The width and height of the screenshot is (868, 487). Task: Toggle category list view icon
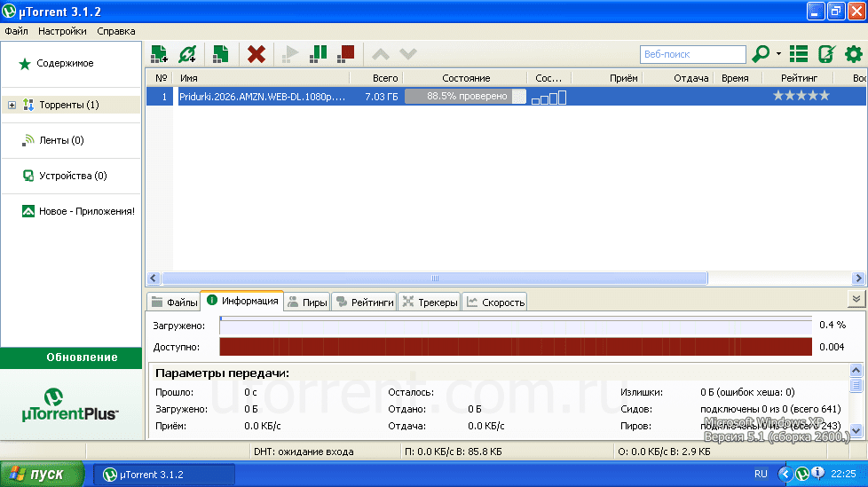[x=798, y=54]
